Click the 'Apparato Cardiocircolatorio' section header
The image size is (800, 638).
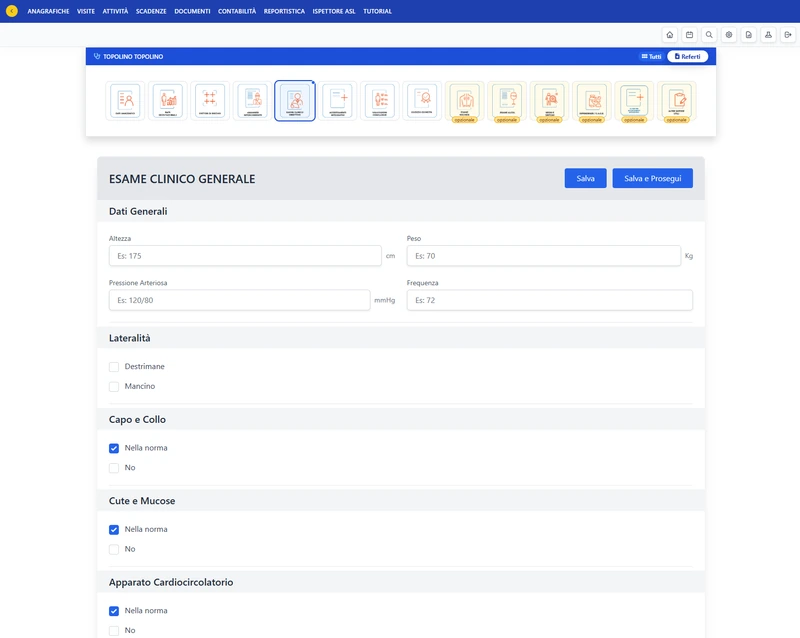click(171, 582)
